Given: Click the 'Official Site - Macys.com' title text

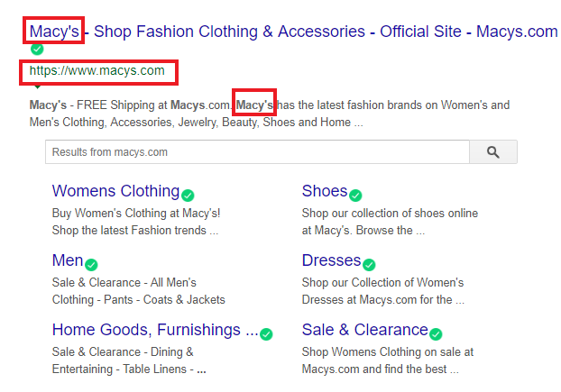Looking at the screenshot, I should pos(469,32).
